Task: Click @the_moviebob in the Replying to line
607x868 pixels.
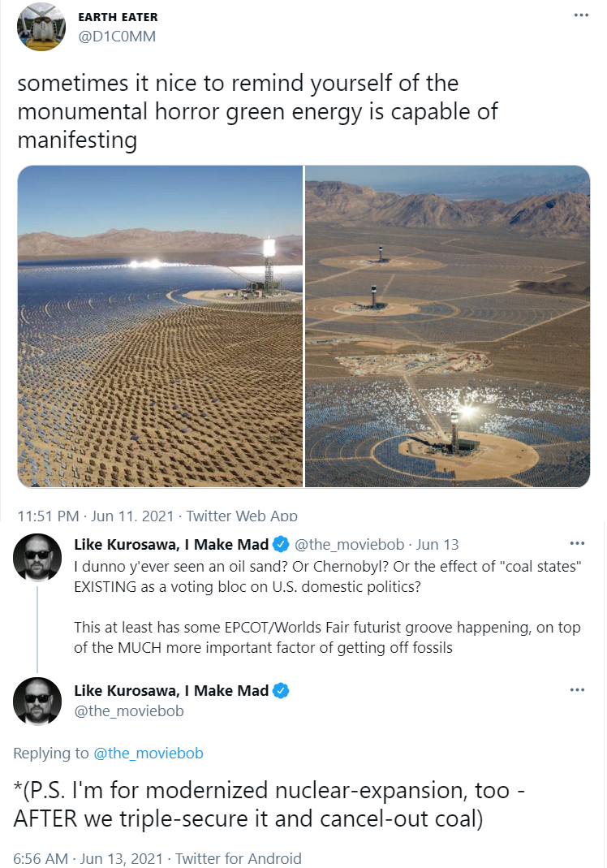Action: tap(149, 754)
